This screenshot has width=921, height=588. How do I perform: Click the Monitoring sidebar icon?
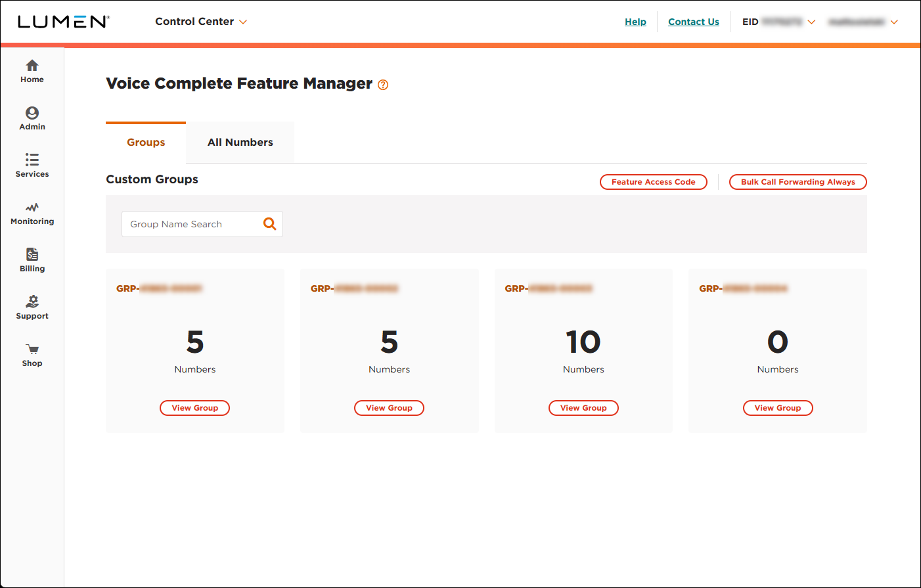(32, 212)
